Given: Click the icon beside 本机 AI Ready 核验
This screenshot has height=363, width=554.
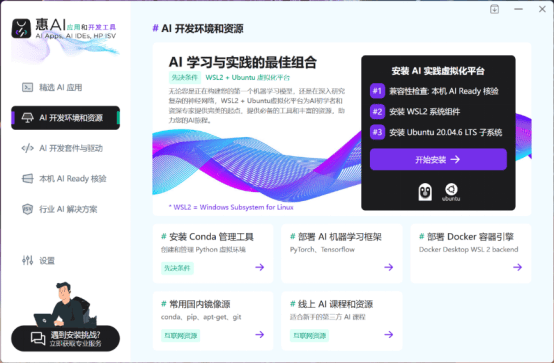Looking at the screenshot, I should pos(28,178).
